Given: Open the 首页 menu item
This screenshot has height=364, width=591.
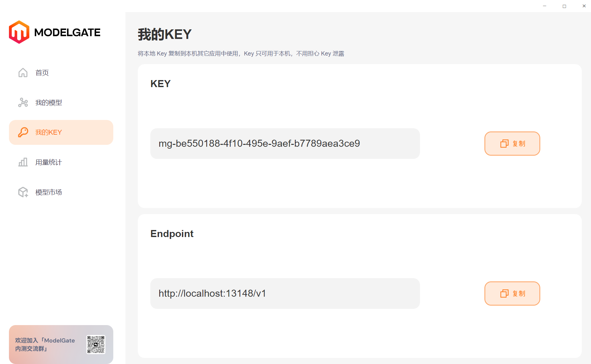Looking at the screenshot, I should point(42,73).
